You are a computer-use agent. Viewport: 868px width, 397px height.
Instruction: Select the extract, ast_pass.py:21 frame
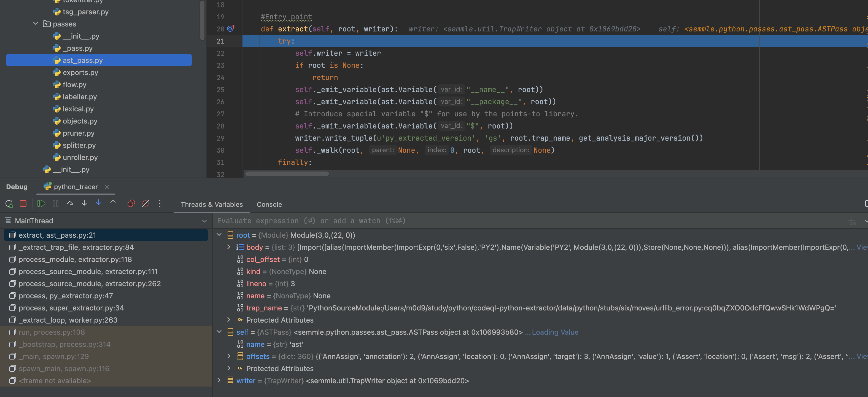[106, 235]
